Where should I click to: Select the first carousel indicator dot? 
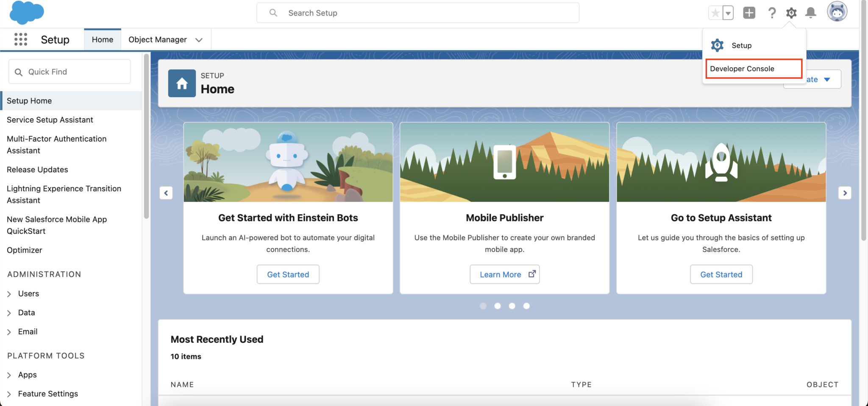coord(483,306)
